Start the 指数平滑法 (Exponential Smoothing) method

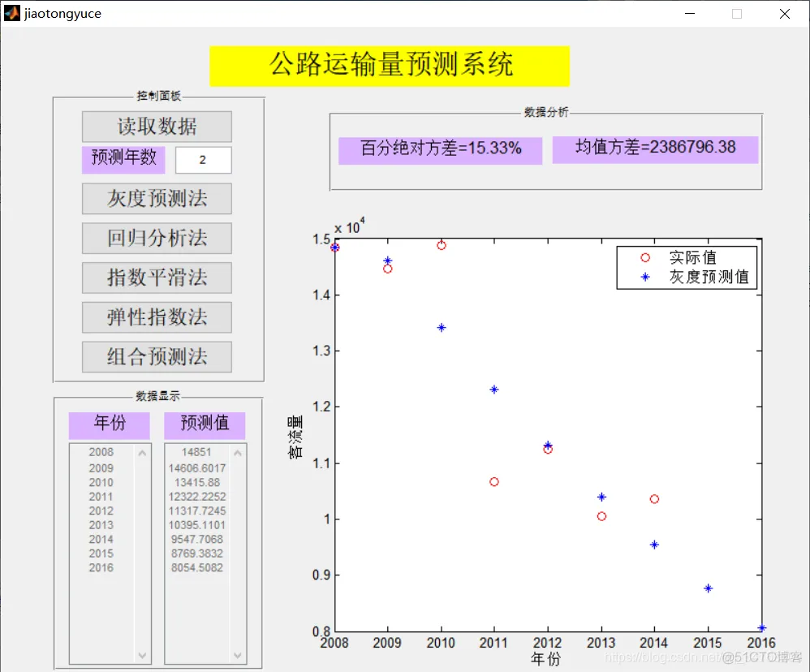coord(156,278)
